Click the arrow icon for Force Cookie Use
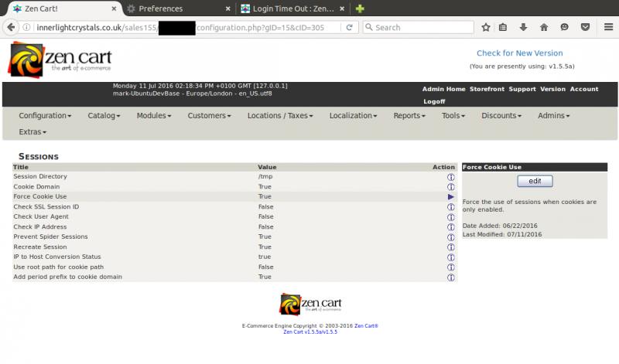The width and height of the screenshot is (619, 364). click(x=450, y=197)
